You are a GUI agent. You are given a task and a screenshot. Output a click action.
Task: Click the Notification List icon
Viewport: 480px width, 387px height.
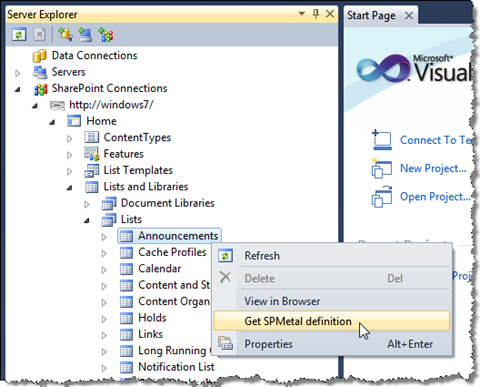click(x=126, y=367)
